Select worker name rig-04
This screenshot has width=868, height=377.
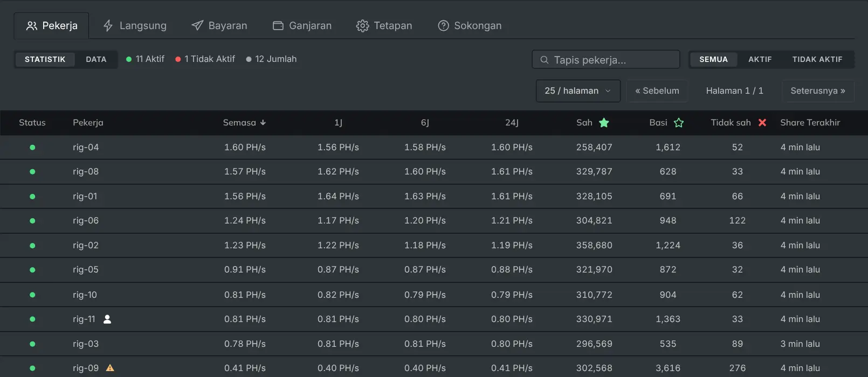86,147
